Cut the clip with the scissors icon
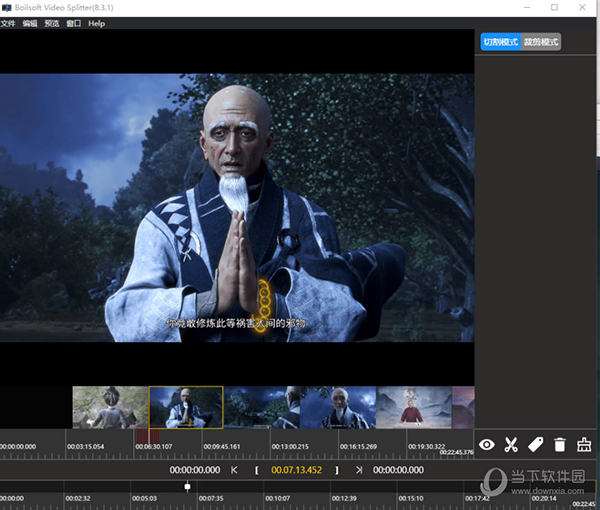The image size is (600, 510). coord(511,445)
